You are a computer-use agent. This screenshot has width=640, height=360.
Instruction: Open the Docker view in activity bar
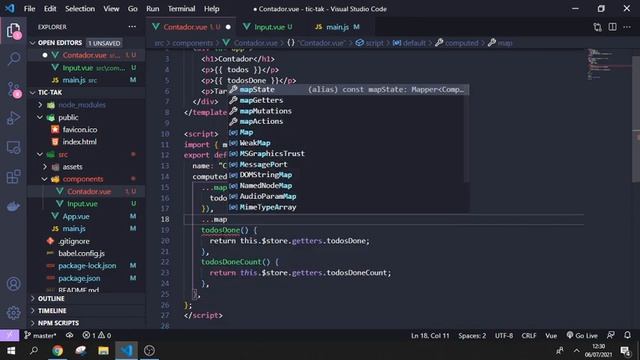point(13,207)
